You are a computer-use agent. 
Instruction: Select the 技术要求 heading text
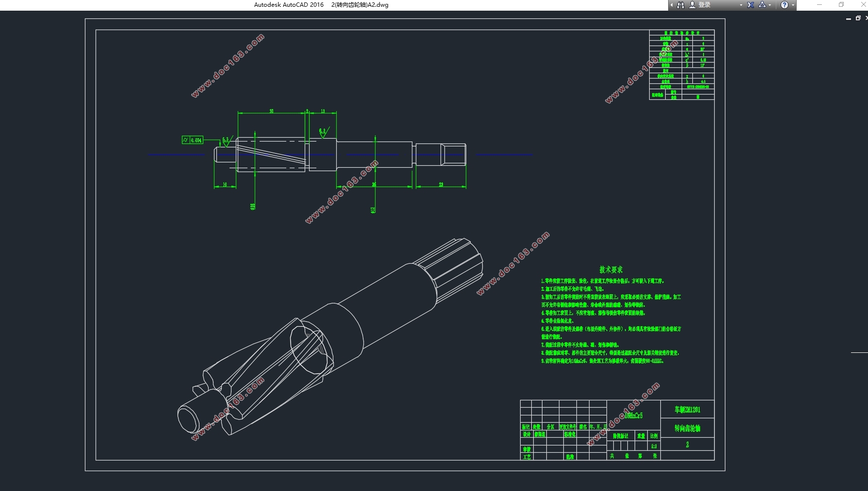tap(611, 269)
